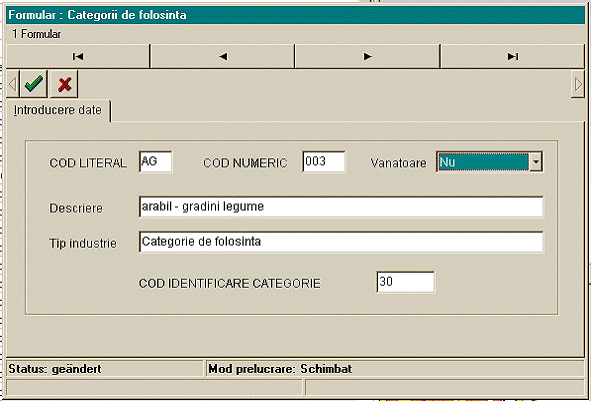
Task: Focus the COD LITERAL field containing AG
Action: click(155, 162)
